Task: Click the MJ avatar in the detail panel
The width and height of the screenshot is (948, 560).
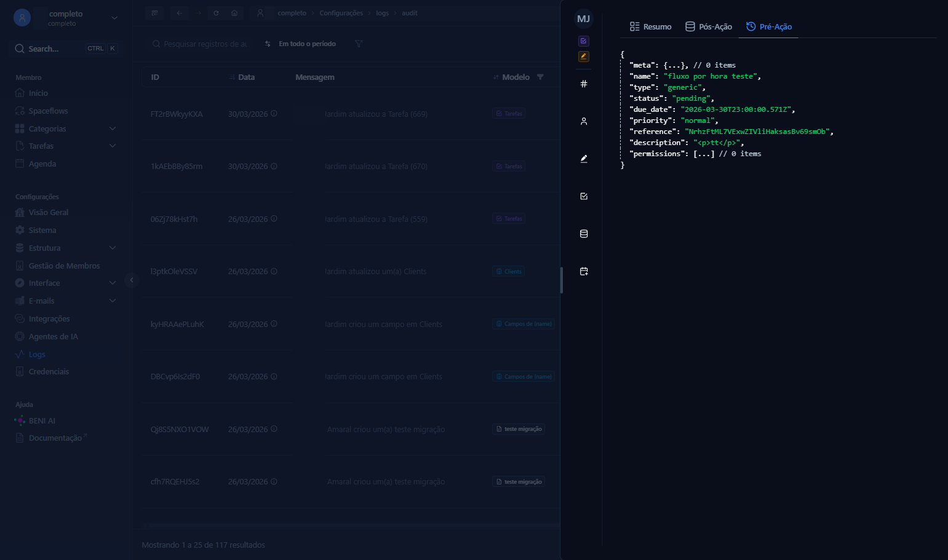Action: tap(584, 19)
